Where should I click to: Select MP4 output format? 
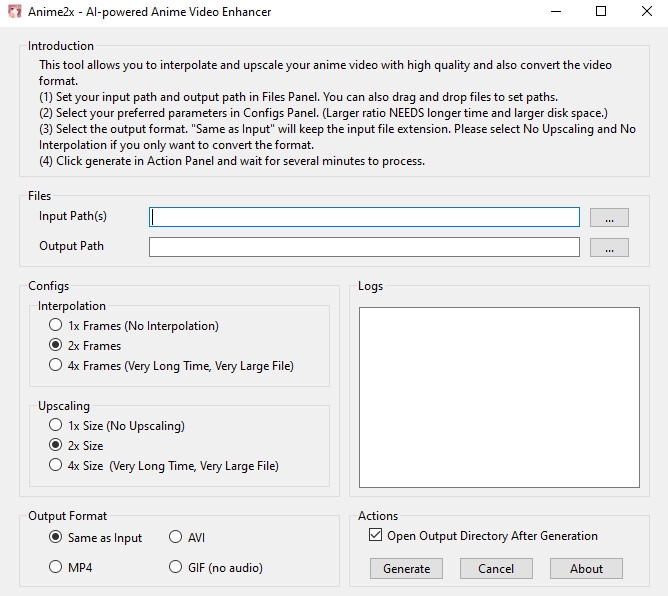(x=56, y=567)
